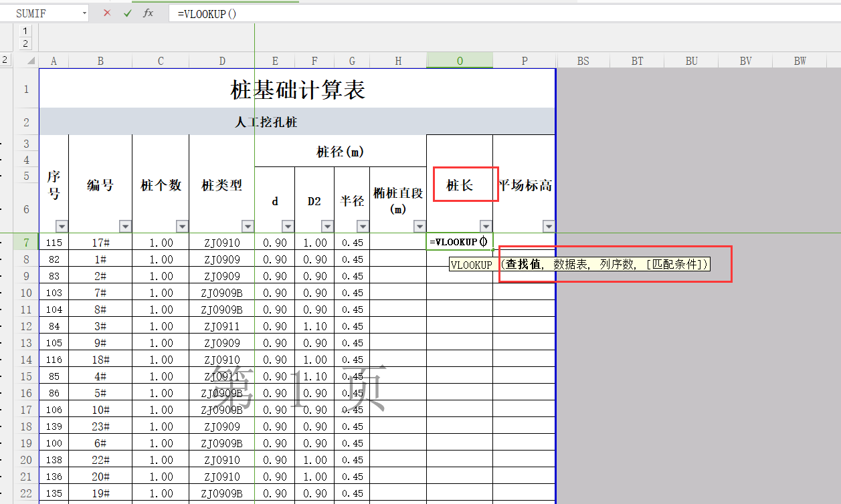841x504 pixels.
Task: Expand the 桩长 column filter arrow
Action: coord(486,226)
